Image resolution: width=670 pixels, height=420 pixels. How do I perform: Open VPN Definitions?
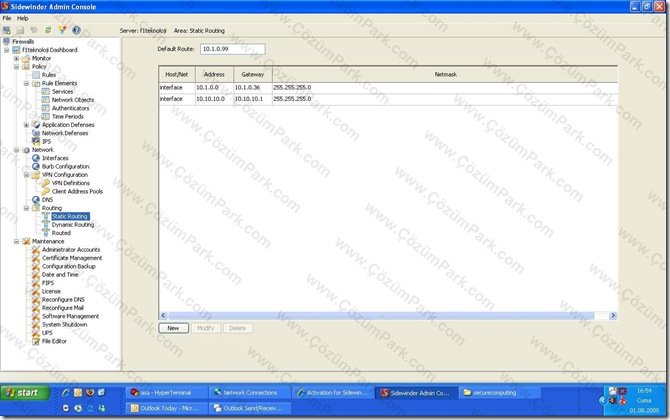tap(71, 183)
